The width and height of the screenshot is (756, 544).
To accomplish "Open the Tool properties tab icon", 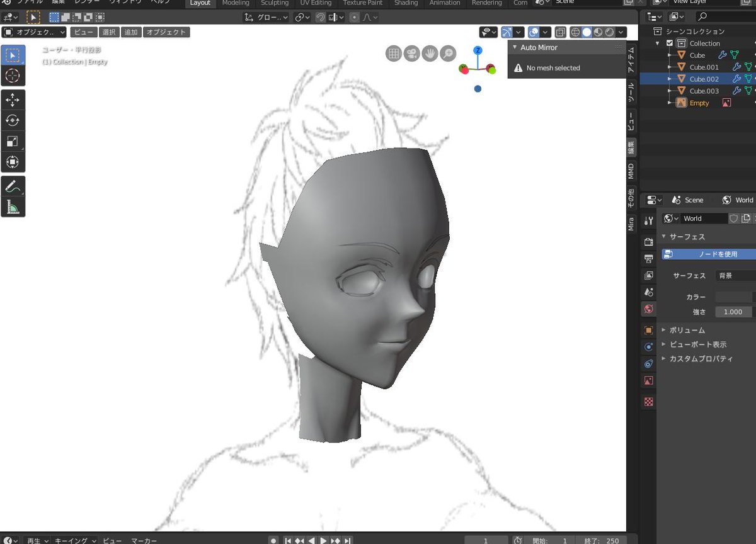I will pyautogui.click(x=649, y=220).
